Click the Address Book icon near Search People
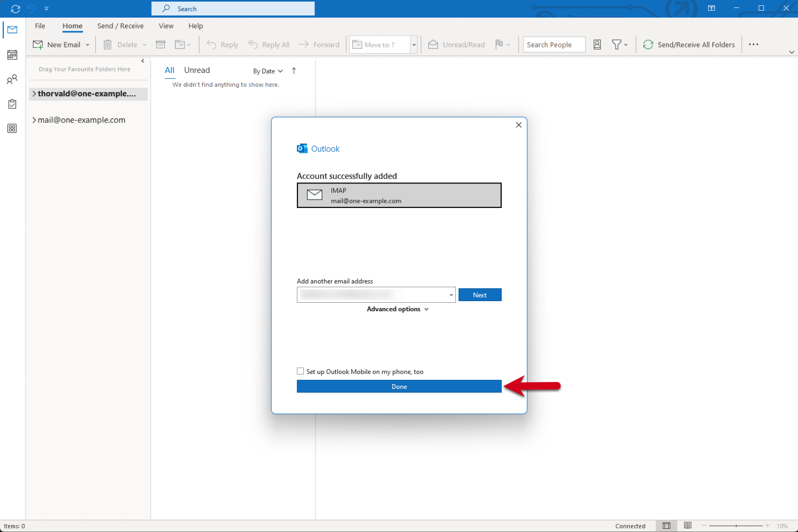Image resolution: width=798 pixels, height=532 pixels. 597,44
